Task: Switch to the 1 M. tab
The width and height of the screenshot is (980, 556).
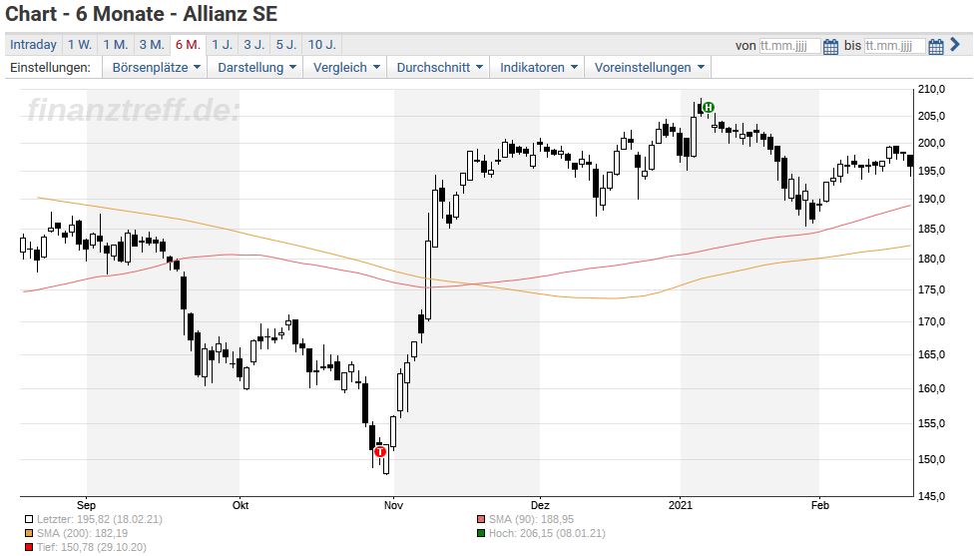Action: [116, 45]
